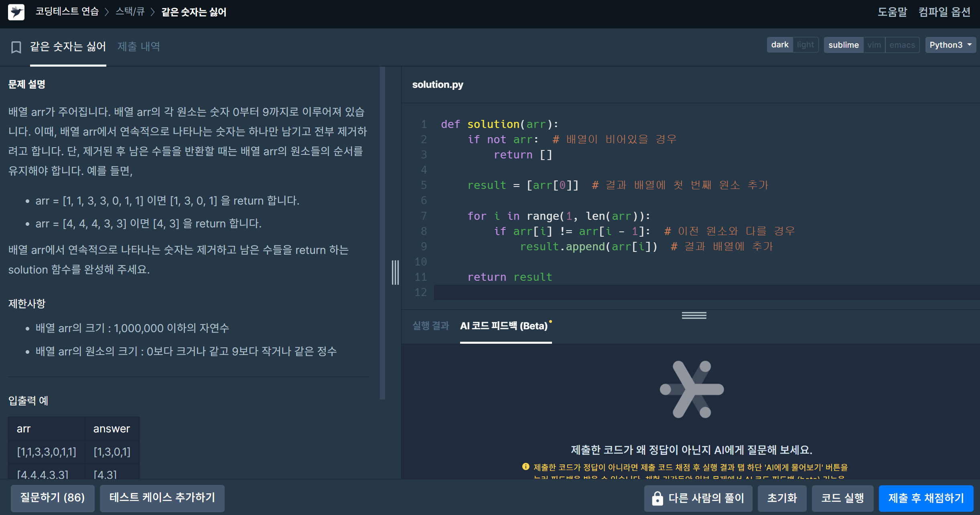Open the 제출 내역 tab
Image resolution: width=980 pixels, height=515 pixels.
[x=138, y=47]
